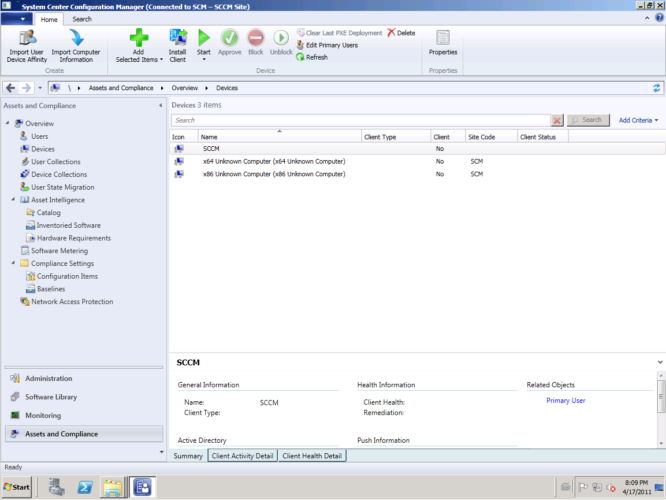Click Add Selected Items green plus icon

click(139, 37)
